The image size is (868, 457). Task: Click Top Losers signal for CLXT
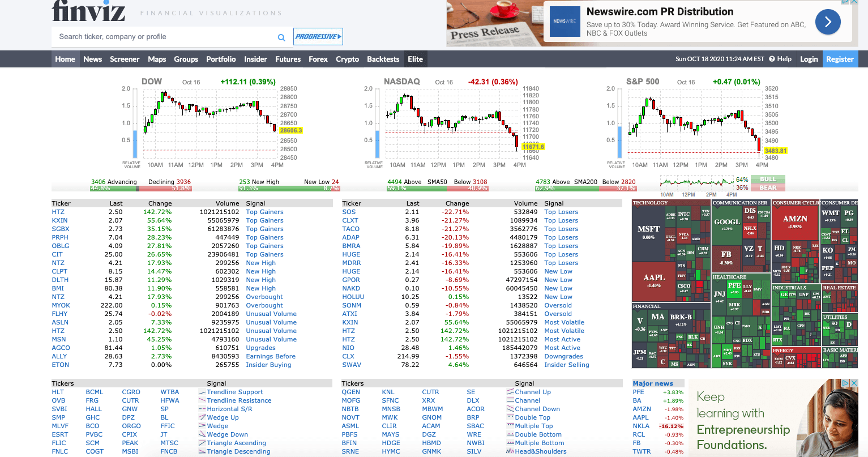click(561, 220)
